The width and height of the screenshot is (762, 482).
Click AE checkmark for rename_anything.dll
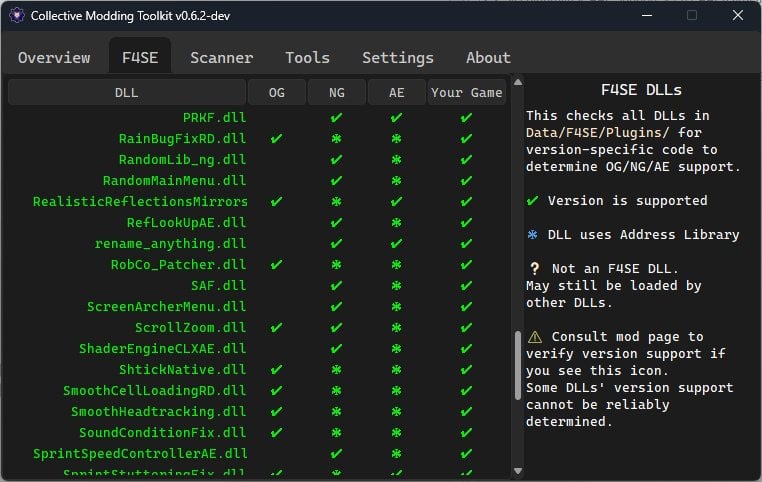tap(397, 243)
